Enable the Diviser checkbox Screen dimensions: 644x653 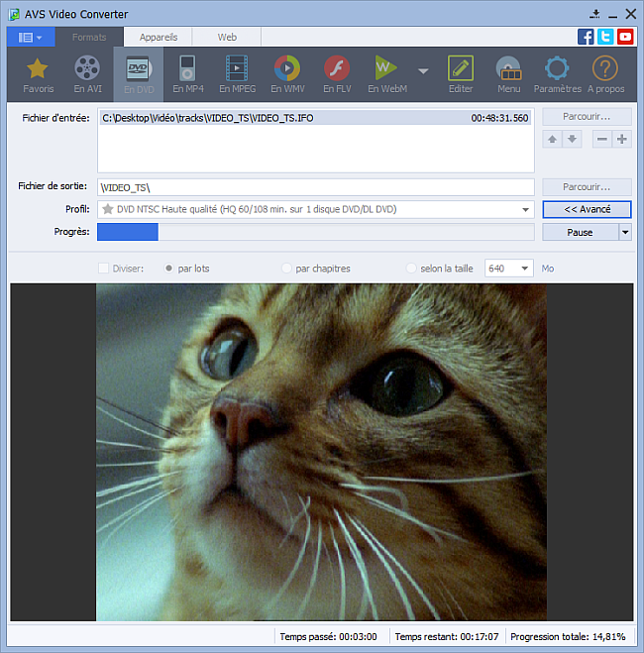pyautogui.click(x=104, y=269)
